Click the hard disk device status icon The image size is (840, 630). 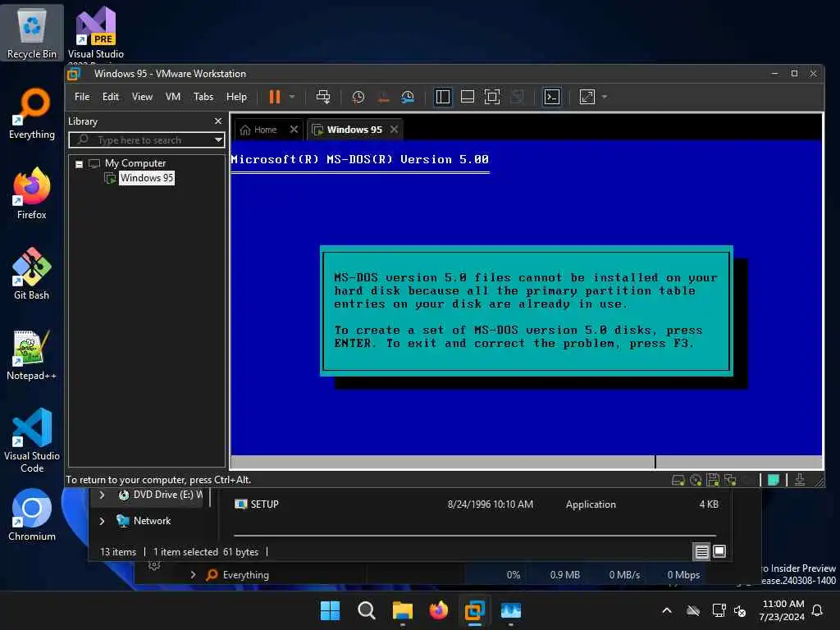coord(678,480)
